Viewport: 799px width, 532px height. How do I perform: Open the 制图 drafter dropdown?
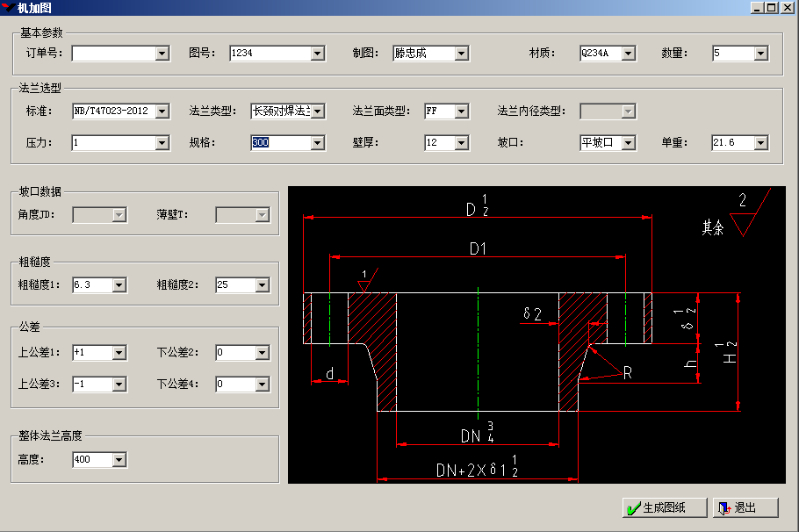tap(461, 54)
